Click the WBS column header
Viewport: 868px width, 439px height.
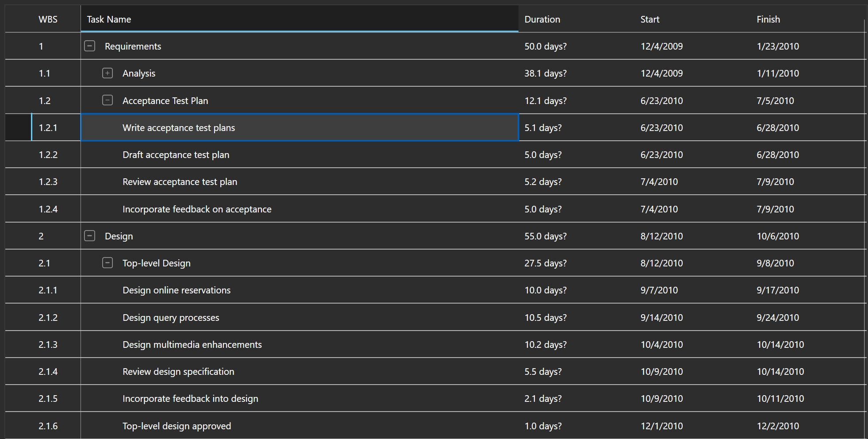pos(48,19)
